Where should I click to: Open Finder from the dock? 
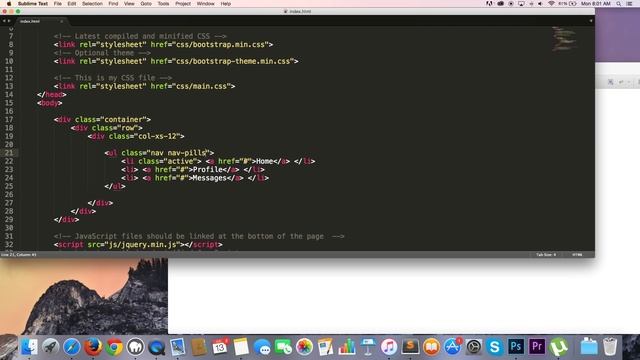click(x=29, y=347)
